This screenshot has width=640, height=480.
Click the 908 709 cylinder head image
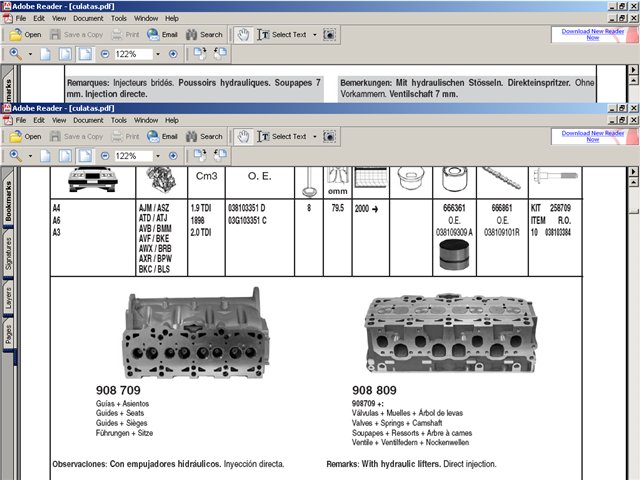(196, 333)
